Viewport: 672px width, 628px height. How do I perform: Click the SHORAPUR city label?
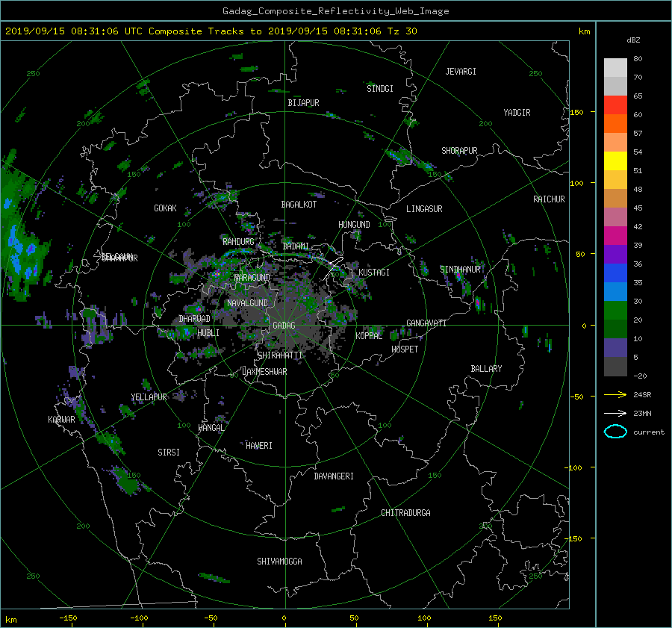point(459,151)
